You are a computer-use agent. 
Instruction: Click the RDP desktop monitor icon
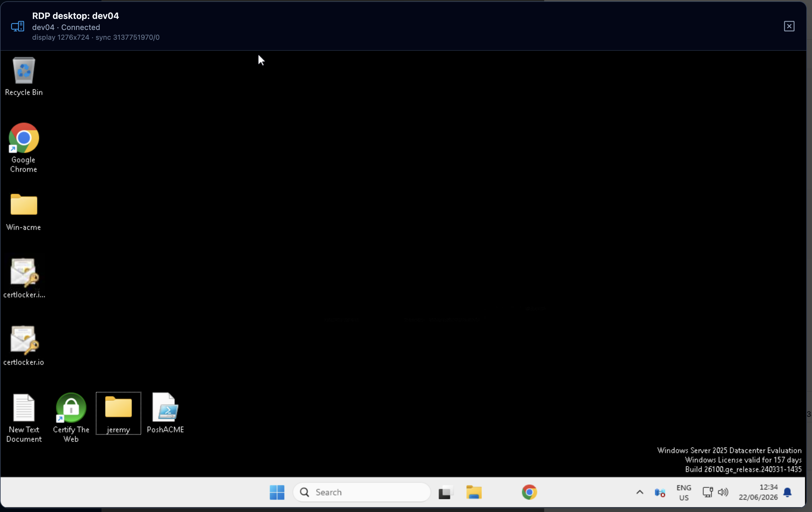18,26
